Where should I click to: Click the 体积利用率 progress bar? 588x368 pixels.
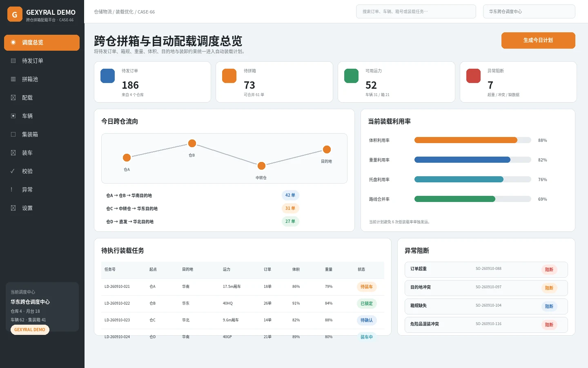click(x=473, y=140)
